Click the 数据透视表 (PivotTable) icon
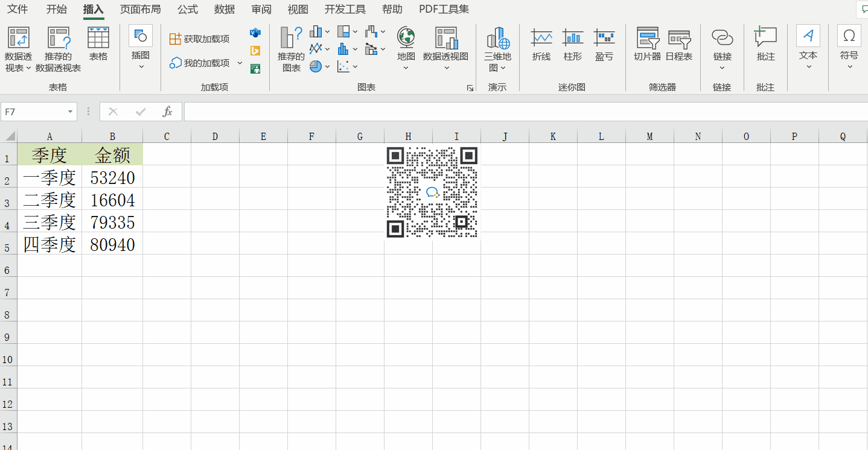This screenshot has width=868, height=450. pos(18,37)
